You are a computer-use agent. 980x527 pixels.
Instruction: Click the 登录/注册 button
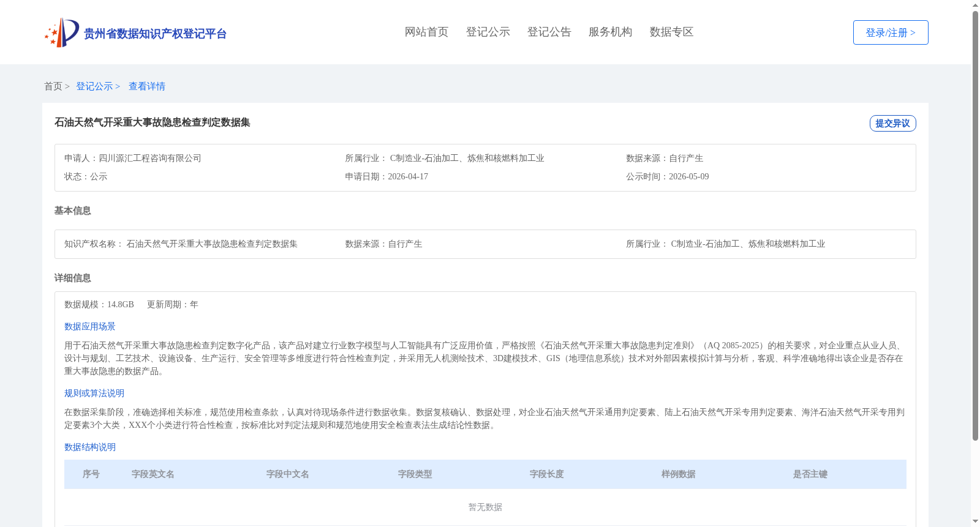tap(891, 32)
